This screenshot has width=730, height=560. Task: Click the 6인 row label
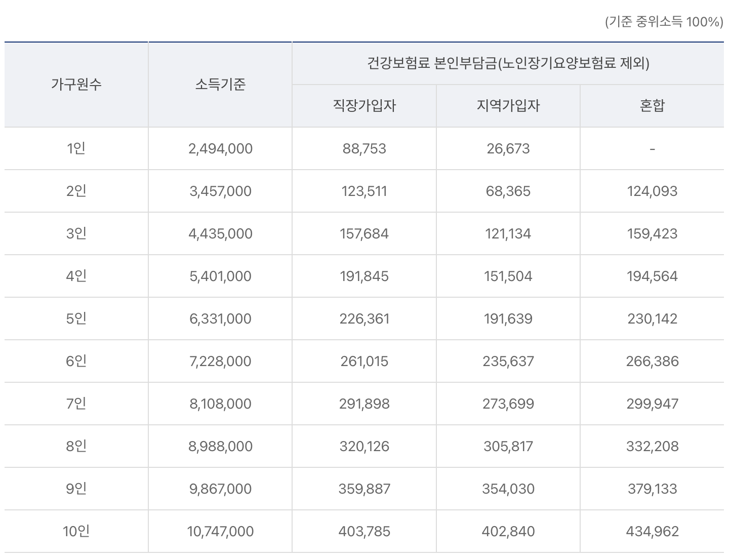[76, 361]
